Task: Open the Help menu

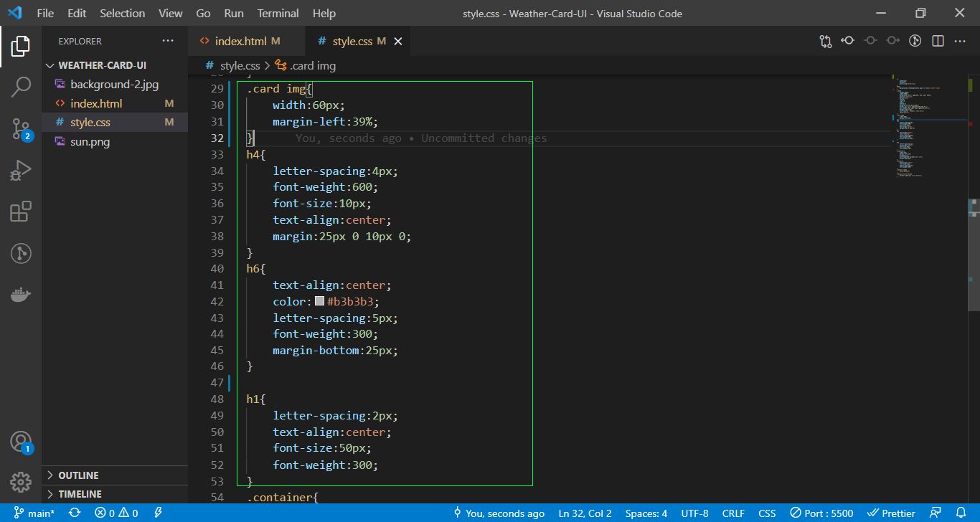Action: (x=324, y=13)
